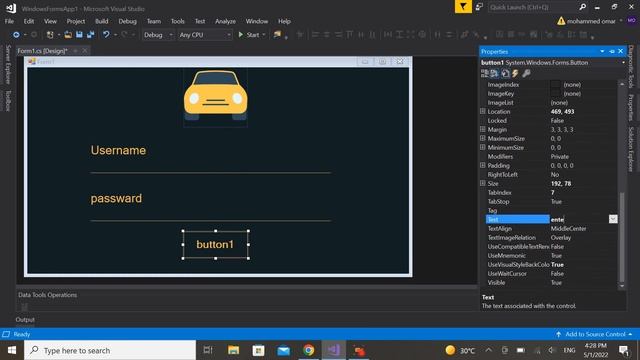
Task: Select the Username label on the form
Action: tap(118, 150)
